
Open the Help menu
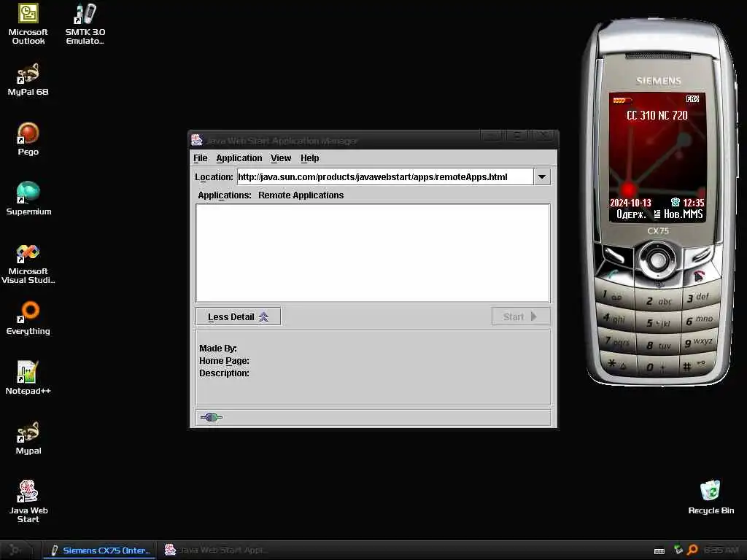[309, 158]
